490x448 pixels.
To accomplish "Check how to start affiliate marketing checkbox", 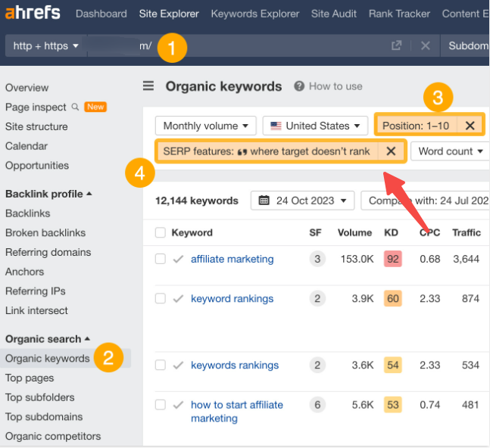I will click(161, 405).
